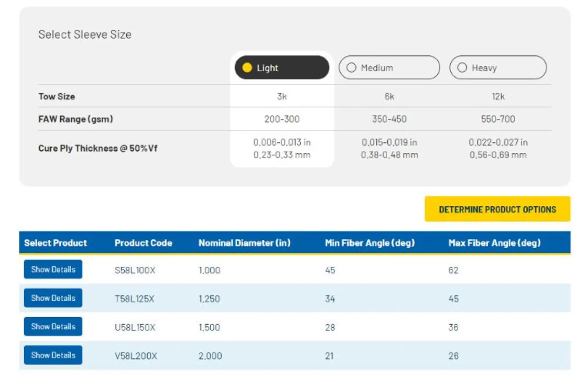
Task: Click the 1.000 nominal diameter cell
Action: (209, 270)
